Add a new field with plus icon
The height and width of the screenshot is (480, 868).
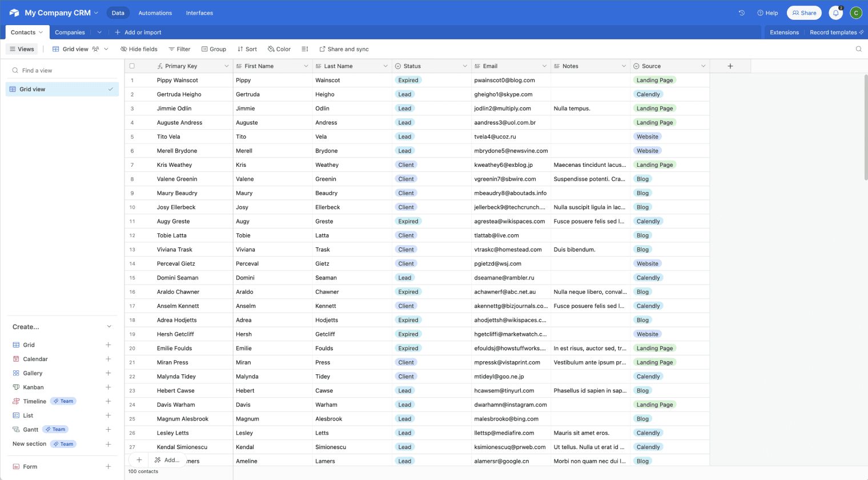[x=730, y=66]
